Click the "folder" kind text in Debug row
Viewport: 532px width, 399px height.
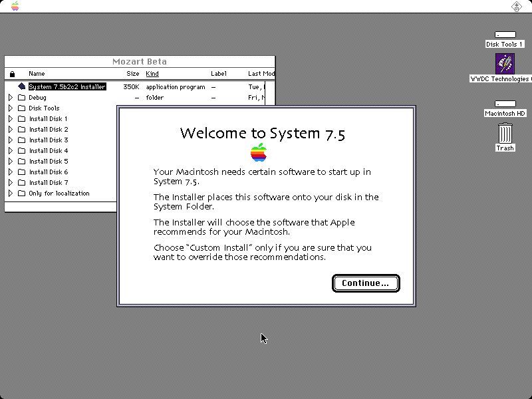click(155, 97)
